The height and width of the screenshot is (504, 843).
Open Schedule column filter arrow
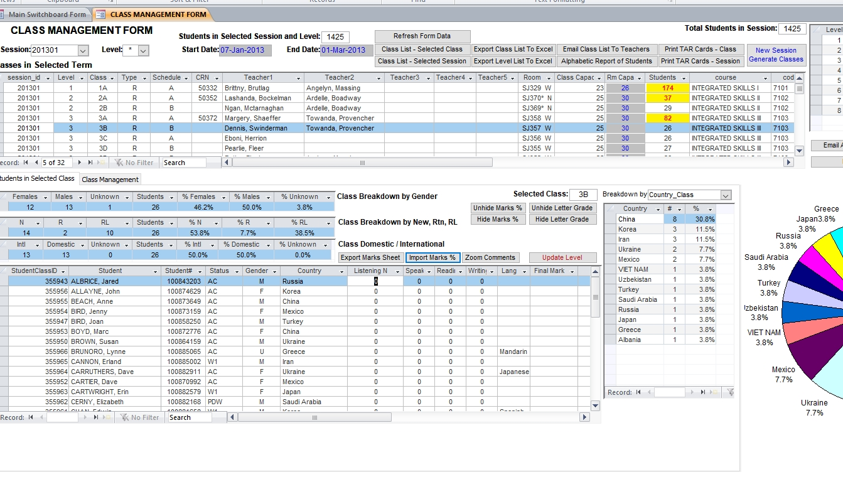tap(186, 78)
